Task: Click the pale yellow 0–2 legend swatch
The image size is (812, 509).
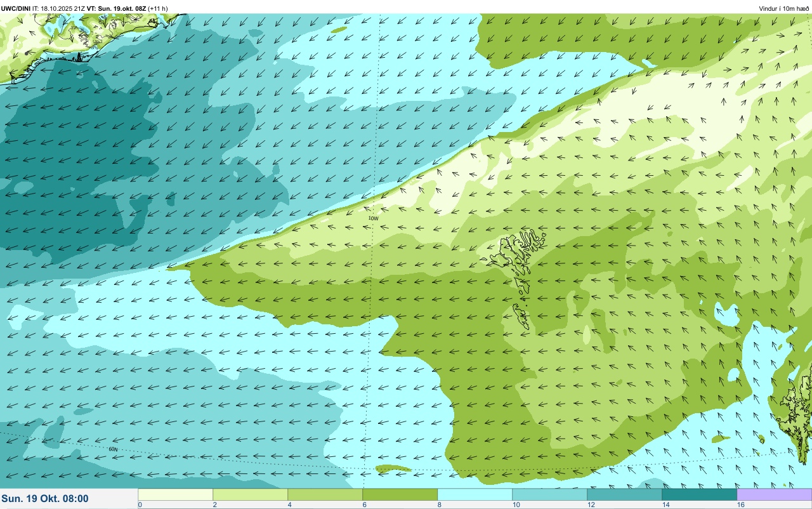Action: pos(176,494)
